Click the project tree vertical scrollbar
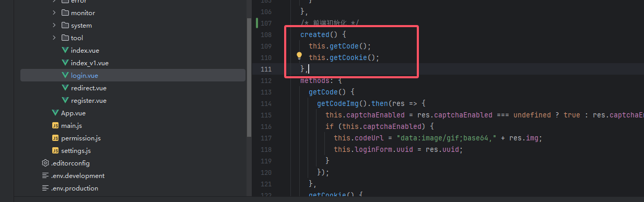The width and height of the screenshot is (644, 202). [x=249, y=78]
